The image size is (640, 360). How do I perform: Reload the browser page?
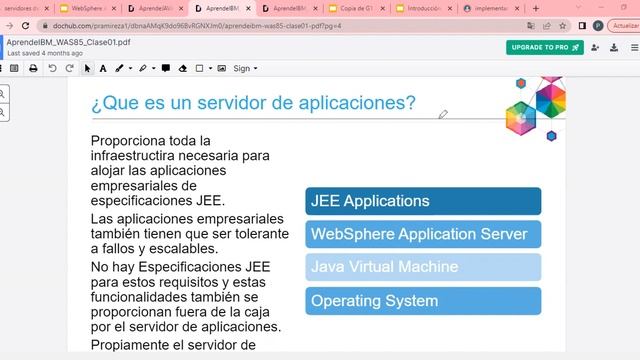25,26
